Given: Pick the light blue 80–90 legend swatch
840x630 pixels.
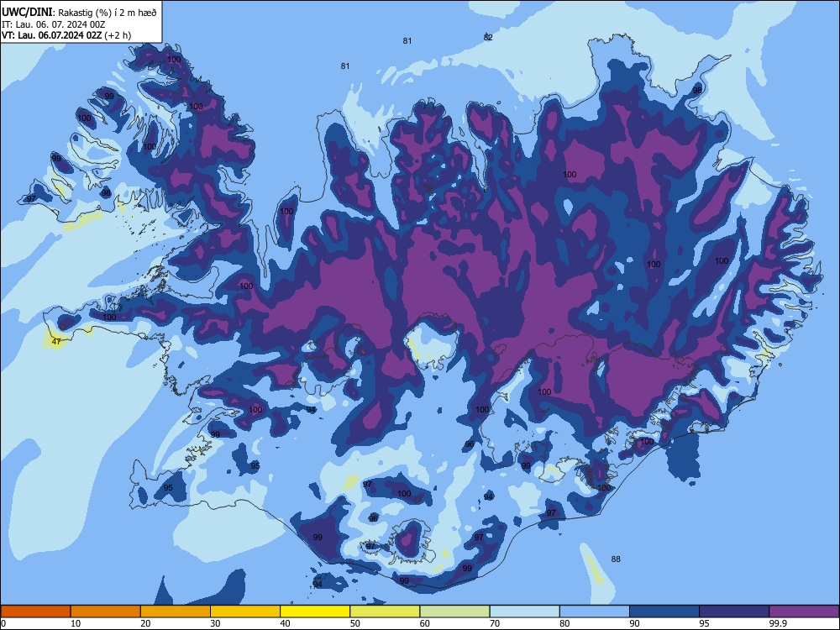Looking at the screenshot, I should tap(595, 612).
